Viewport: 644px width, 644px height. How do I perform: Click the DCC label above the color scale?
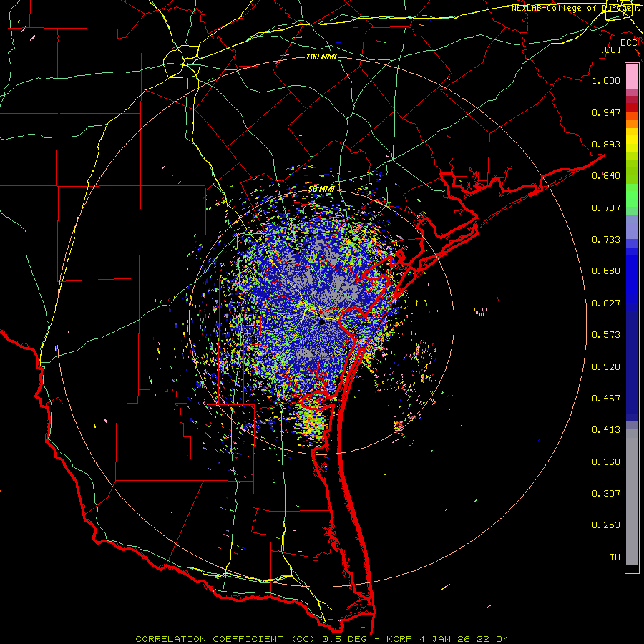click(629, 43)
